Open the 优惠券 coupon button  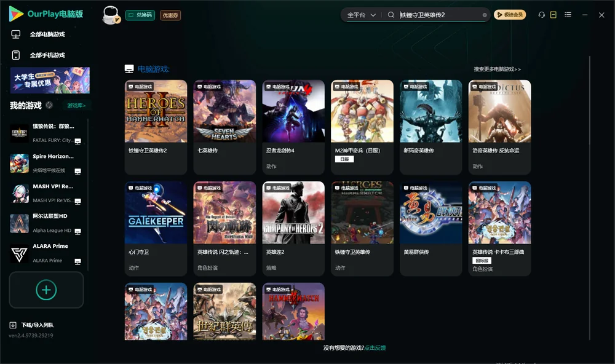point(170,15)
